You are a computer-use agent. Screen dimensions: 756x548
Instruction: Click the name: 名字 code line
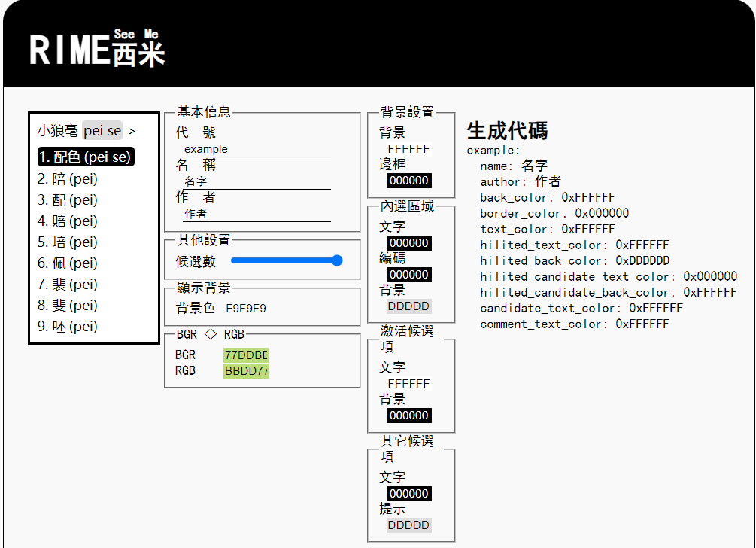tap(514, 166)
